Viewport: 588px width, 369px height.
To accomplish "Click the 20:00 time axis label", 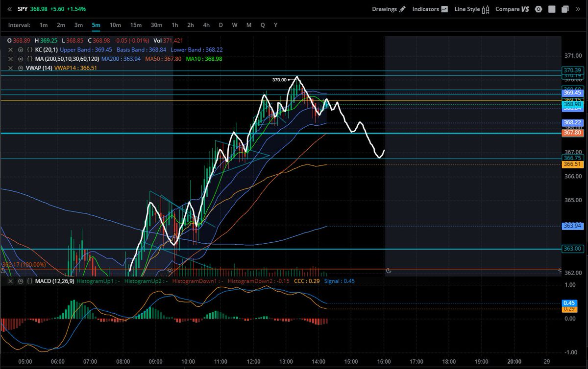I will point(514,362).
